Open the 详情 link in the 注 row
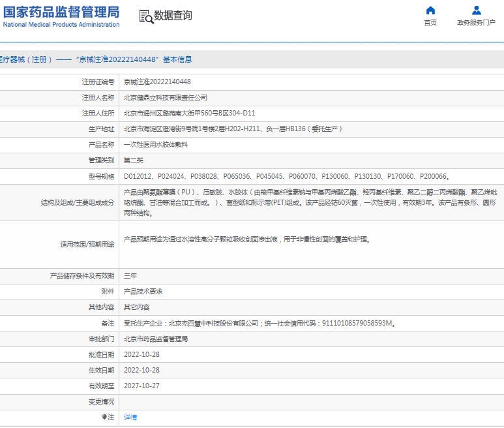 pyautogui.click(x=130, y=418)
